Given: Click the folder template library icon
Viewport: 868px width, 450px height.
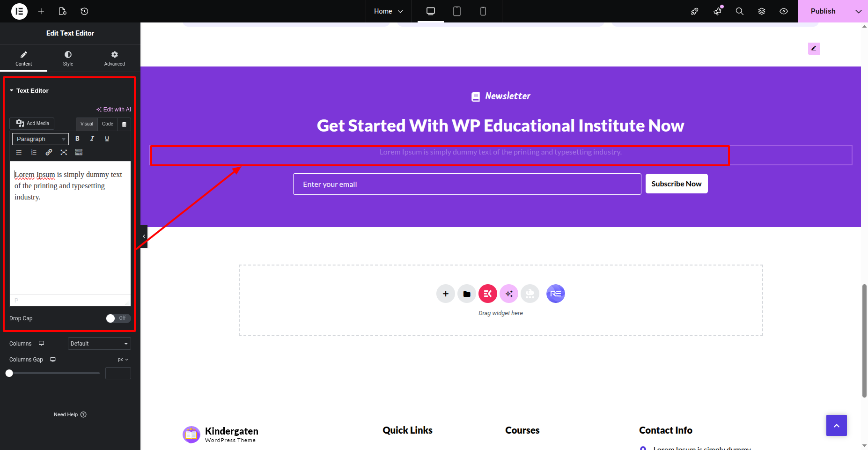Looking at the screenshot, I should (x=467, y=294).
